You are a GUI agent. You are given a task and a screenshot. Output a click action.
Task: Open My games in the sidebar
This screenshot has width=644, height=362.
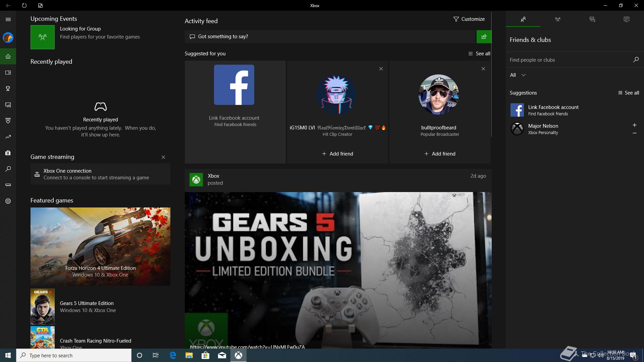click(8, 72)
